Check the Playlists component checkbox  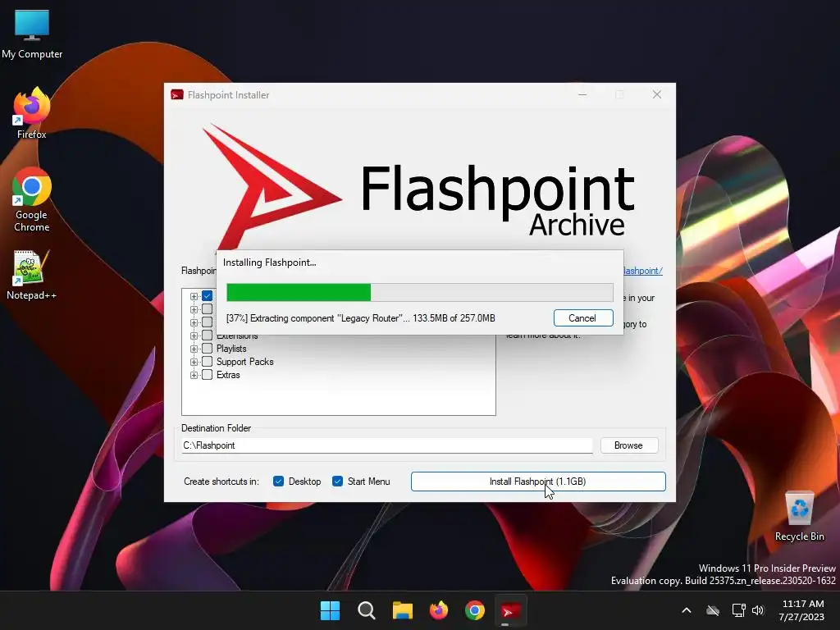pos(208,348)
